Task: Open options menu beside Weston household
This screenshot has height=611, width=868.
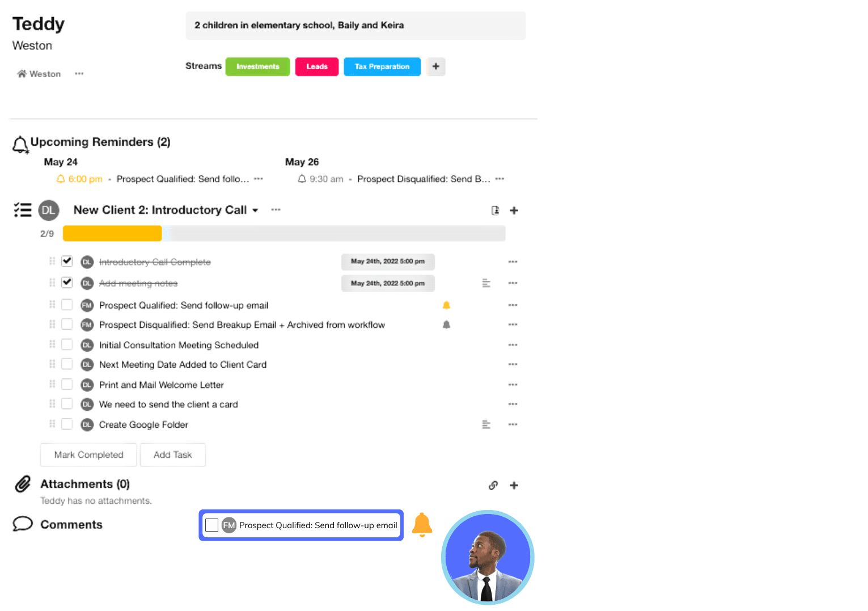Action: pyautogui.click(x=79, y=74)
